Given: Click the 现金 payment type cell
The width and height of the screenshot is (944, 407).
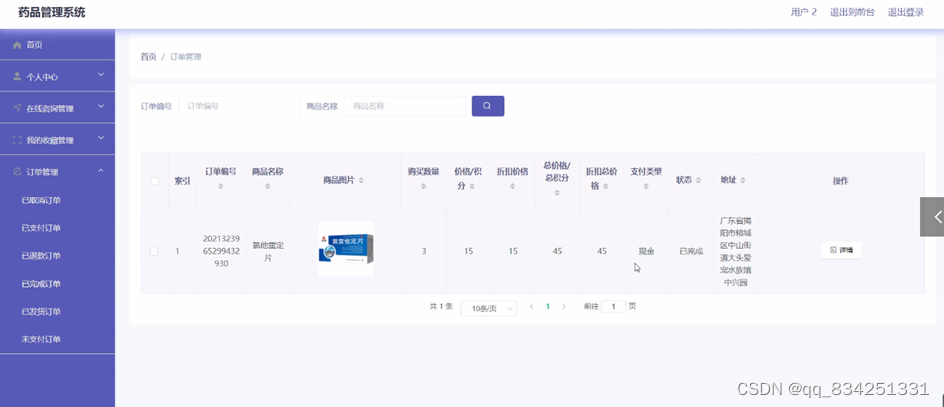Looking at the screenshot, I should click(x=646, y=251).
